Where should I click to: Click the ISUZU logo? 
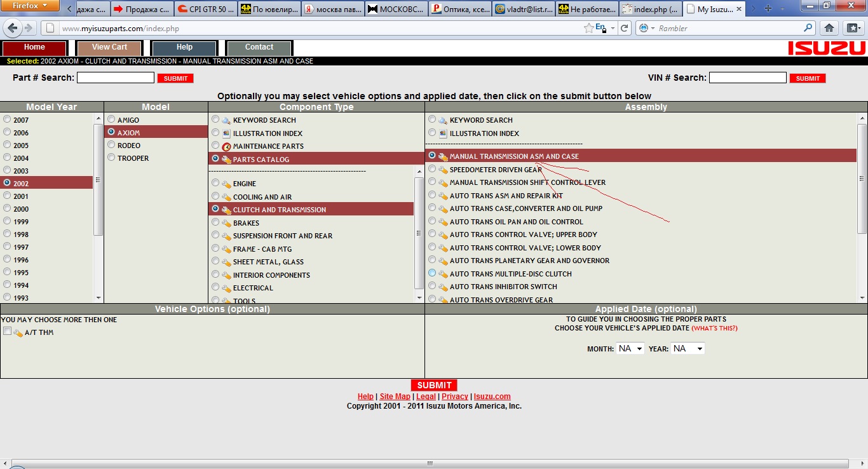click(x=827, y=48)
